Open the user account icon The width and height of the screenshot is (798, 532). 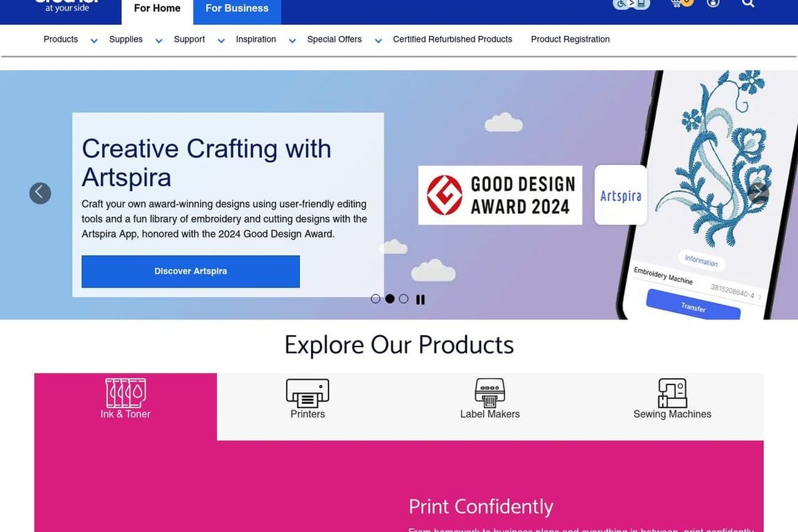(713, 3)
